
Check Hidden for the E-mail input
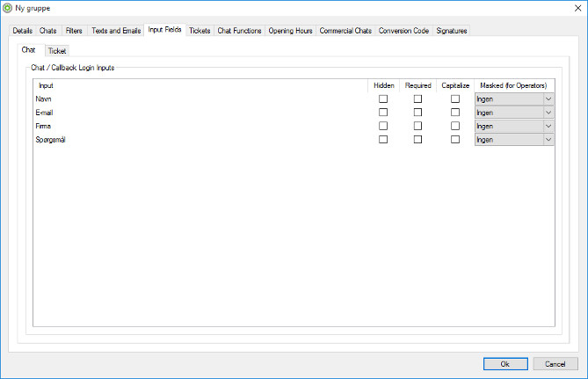pos(383,113)
